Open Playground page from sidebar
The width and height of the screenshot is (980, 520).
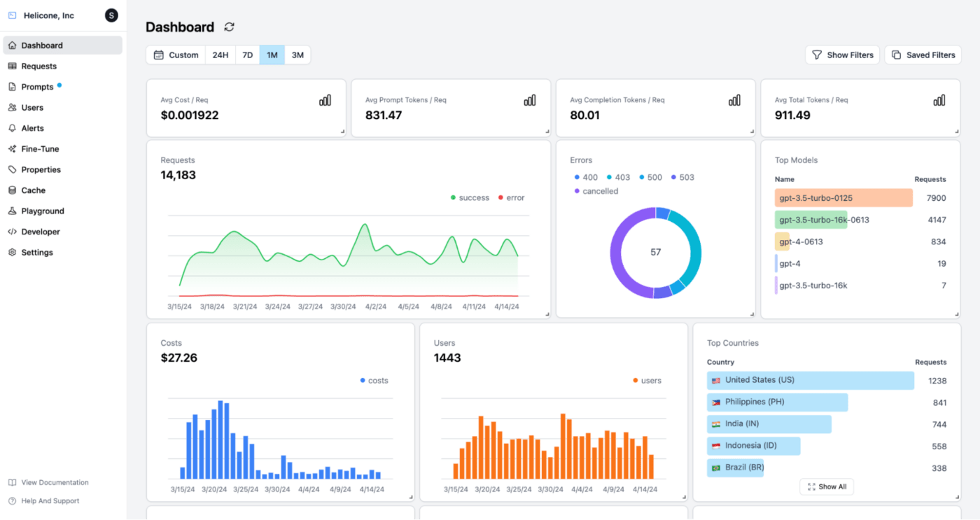pos(62,211)
